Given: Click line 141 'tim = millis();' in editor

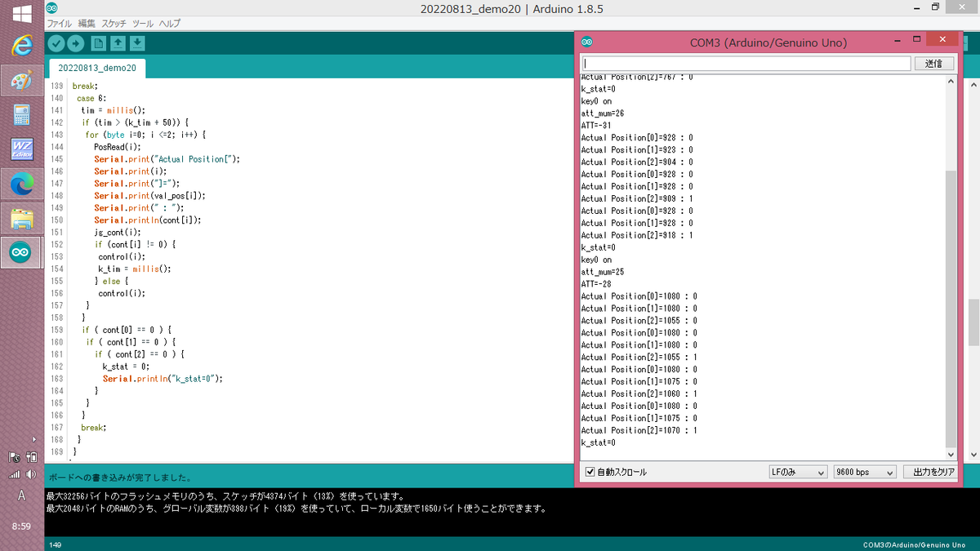Looking at the screenshot, I should (x=113, y=109).
